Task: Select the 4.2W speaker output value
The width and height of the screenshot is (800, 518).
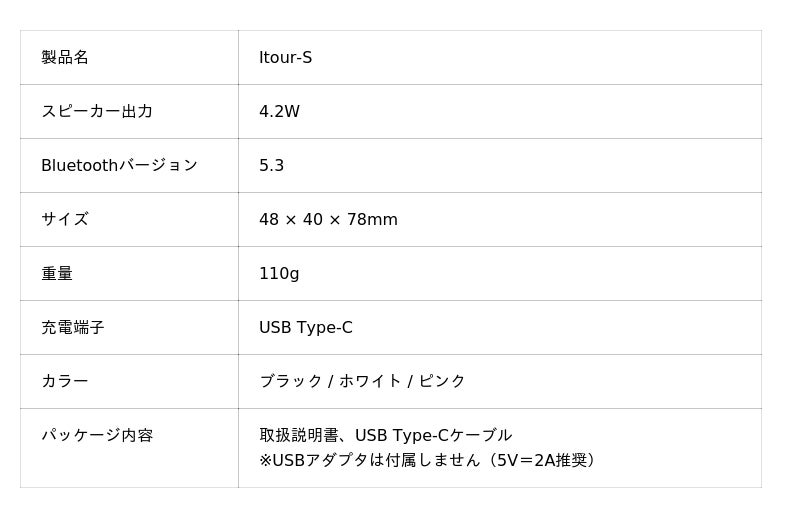Action: pos(279,112)
